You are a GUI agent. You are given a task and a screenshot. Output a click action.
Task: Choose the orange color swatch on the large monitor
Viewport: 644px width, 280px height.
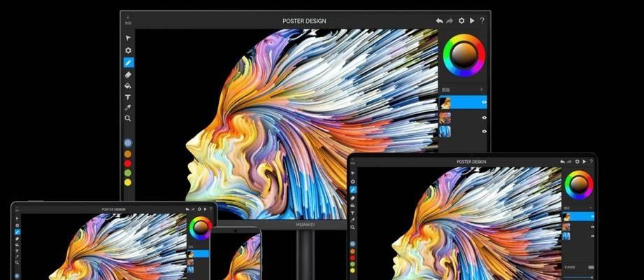coord(128,154)
